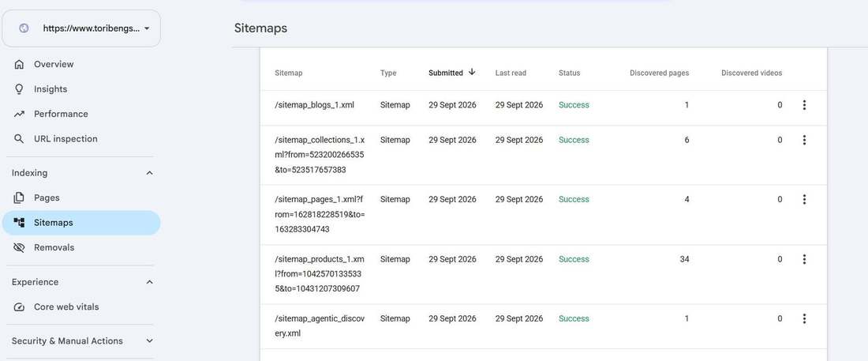Click the Overview home icon
868x361 pixels.
pos(20,64)
